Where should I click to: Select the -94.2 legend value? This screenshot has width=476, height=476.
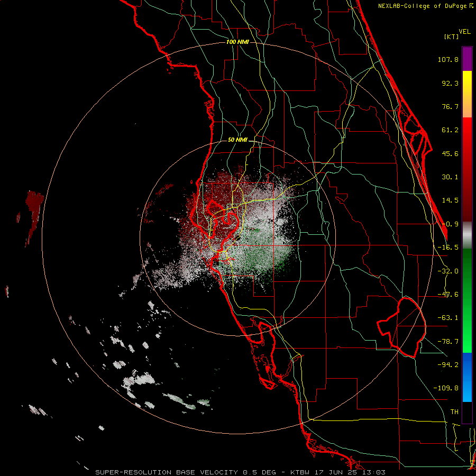point(448,364)
